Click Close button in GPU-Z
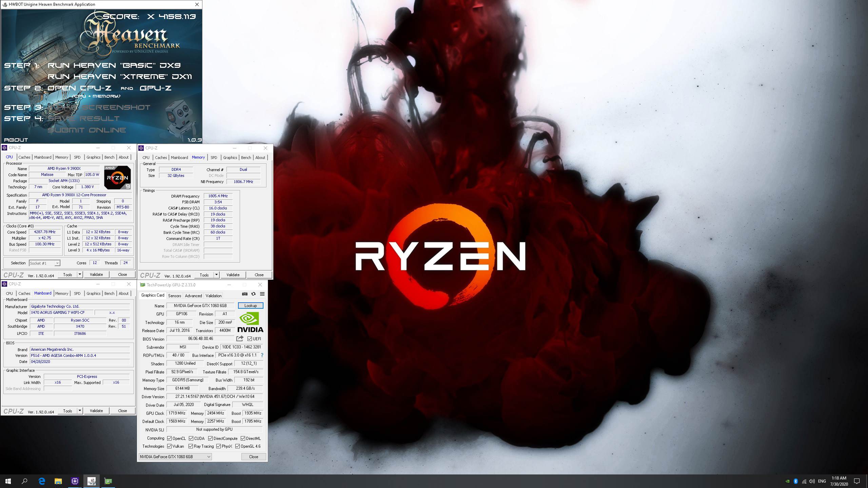 pos(254,456)
